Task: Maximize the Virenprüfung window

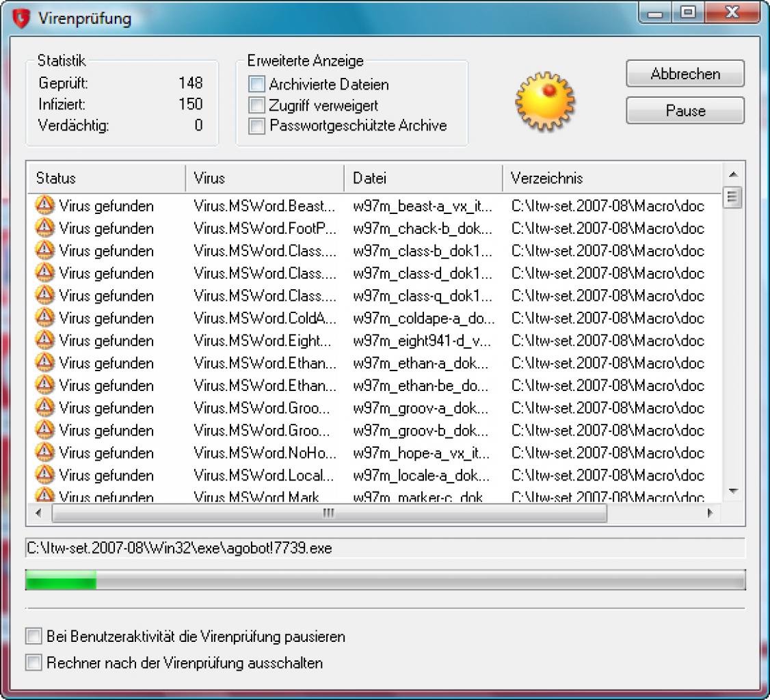Action: pos(688,13)
